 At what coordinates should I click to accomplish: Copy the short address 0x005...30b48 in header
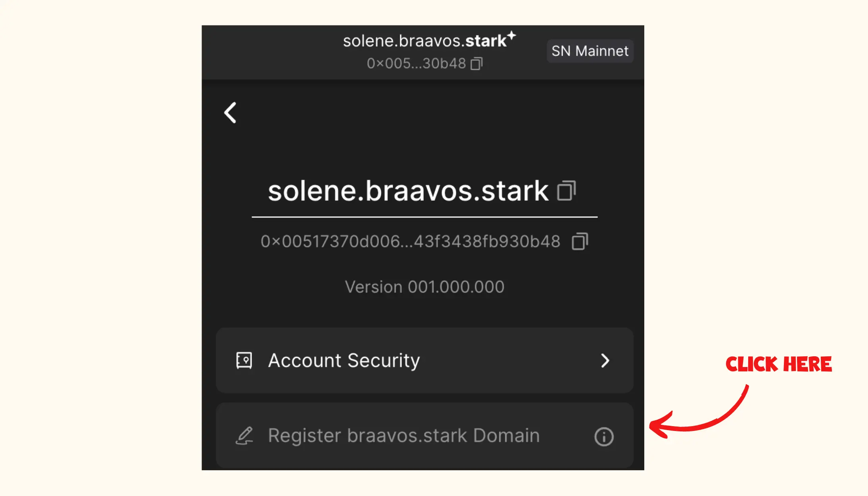(476, 63)
